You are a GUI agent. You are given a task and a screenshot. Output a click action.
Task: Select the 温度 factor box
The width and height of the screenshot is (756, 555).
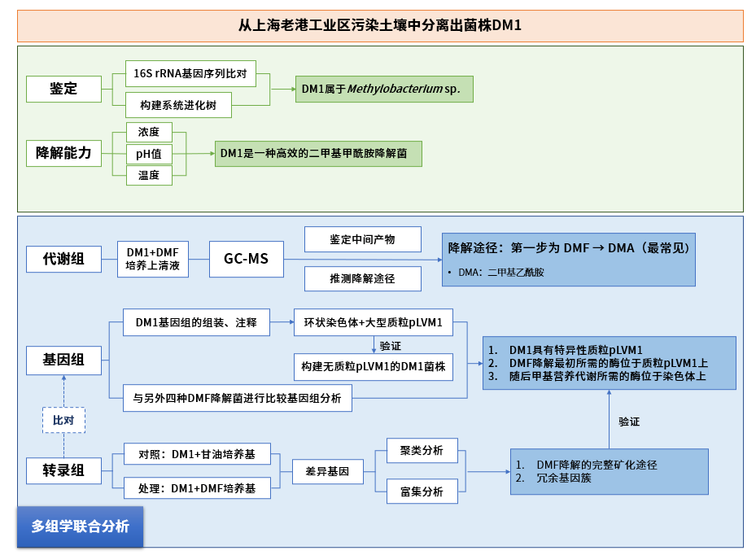[149, 174]
